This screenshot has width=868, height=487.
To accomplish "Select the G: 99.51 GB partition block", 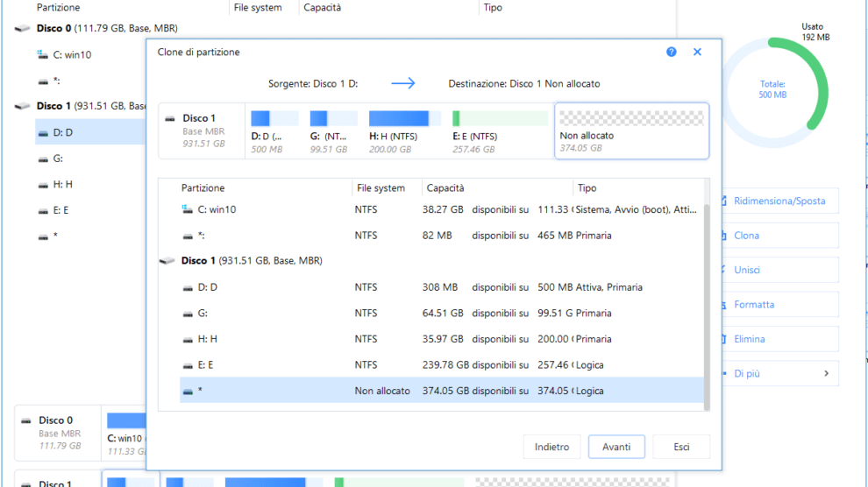I will click(x=333, y=132).
